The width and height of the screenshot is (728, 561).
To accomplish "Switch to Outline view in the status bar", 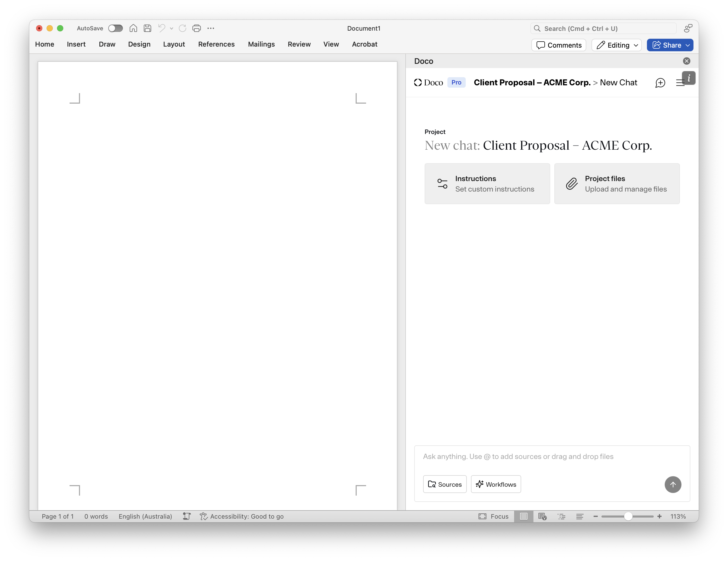I will click(562, 516).
